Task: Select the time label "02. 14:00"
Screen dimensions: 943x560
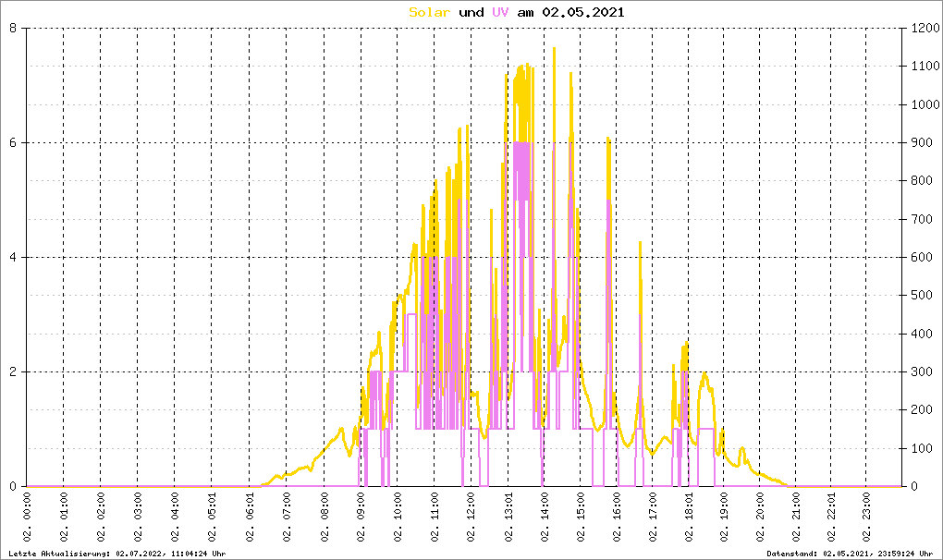Action: [545, 517]
